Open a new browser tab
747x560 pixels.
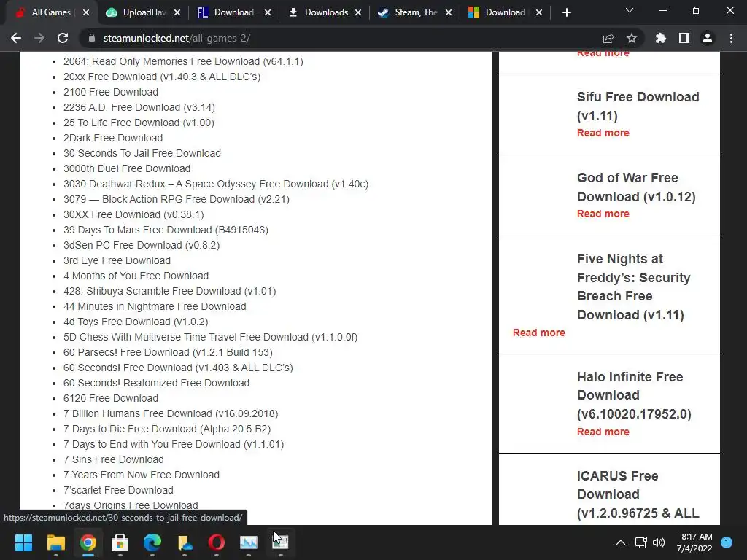pos(566,12)
